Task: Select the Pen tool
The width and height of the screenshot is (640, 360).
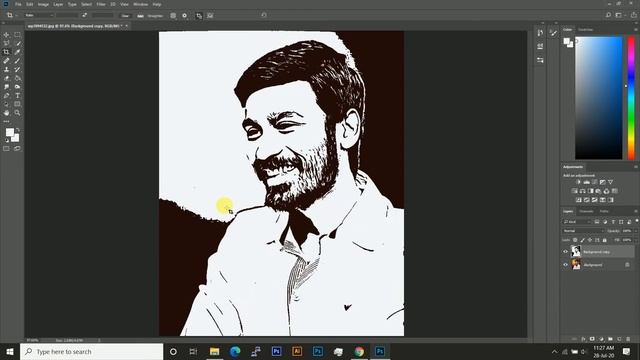Action: click(7, 96)
